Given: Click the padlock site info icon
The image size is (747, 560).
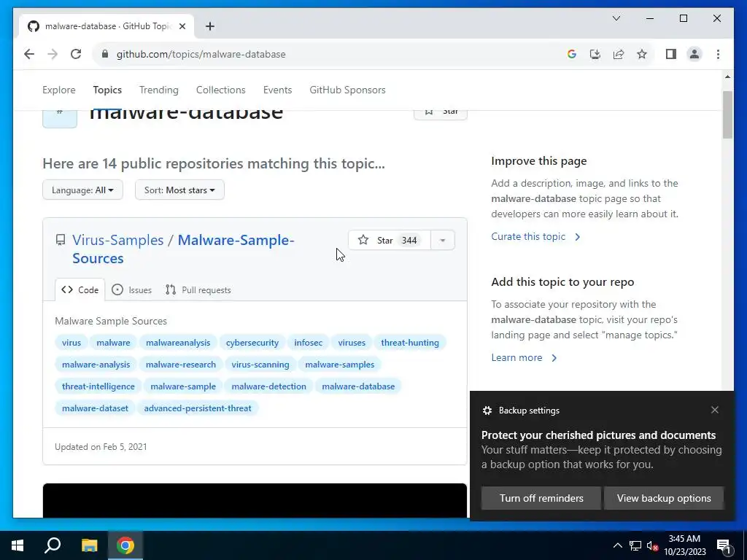Looking at the screenshot, I should [x=105, y=54].
